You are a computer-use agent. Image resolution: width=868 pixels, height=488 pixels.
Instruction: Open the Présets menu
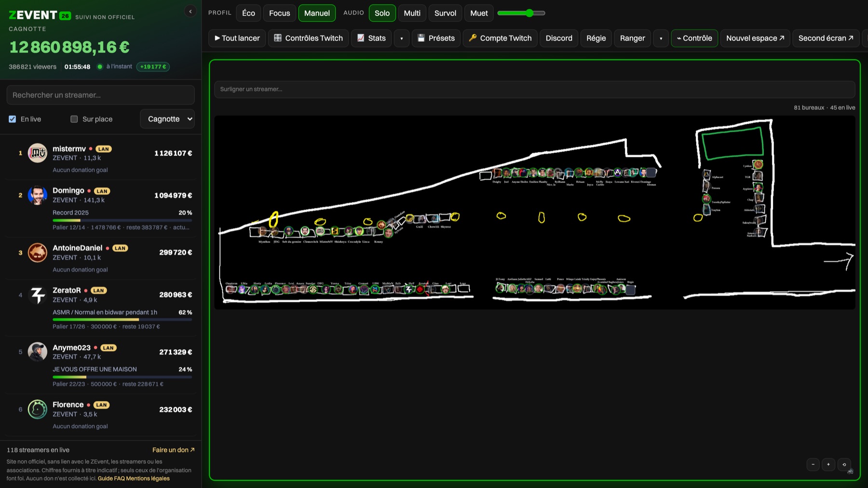click(x=436, y=38)
